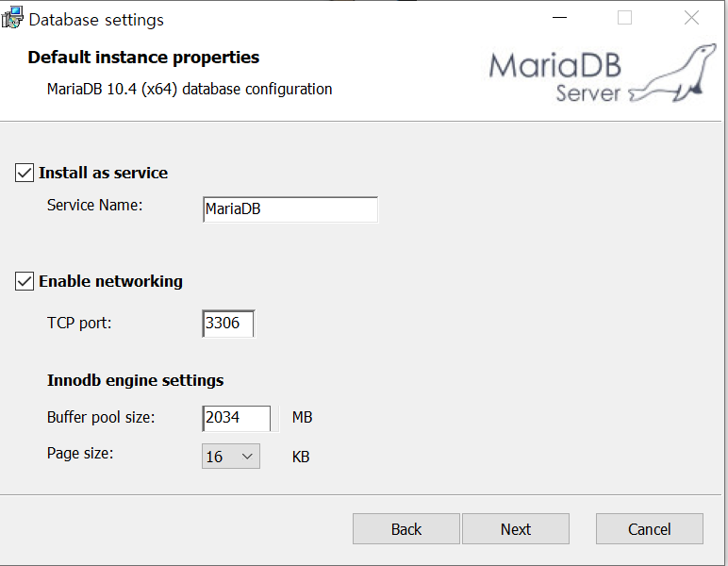
Task: Click the 'Page size:' label
Action: pos(80,453)
